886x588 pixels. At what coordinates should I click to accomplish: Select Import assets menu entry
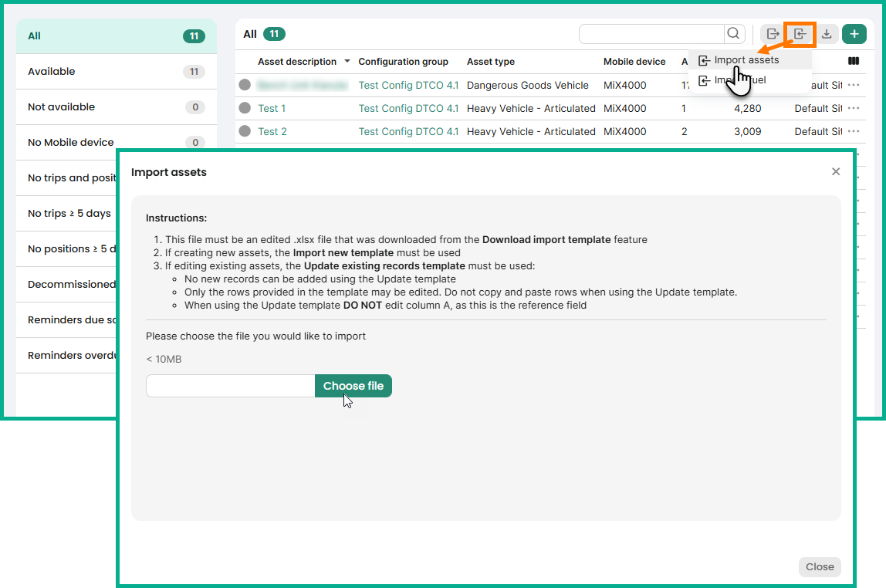click(x=750, y=60)
